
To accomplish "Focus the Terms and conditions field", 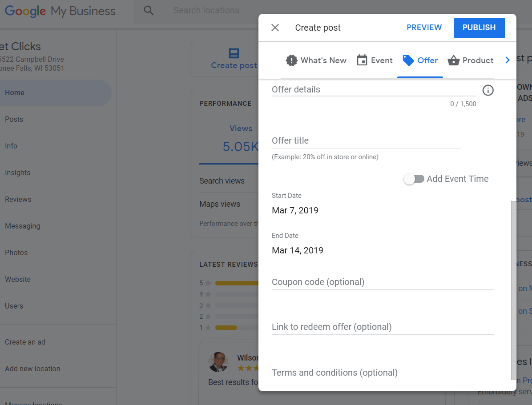I will click(x=383, y=373).
